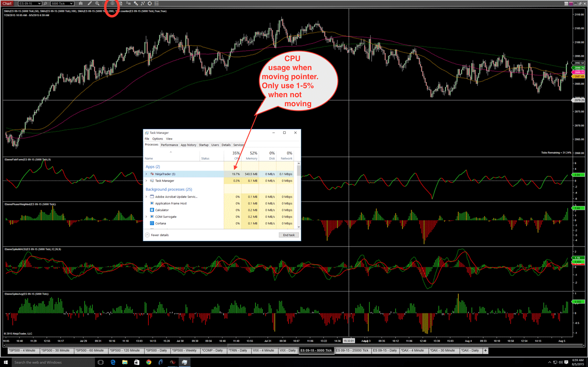This screenshot has height=367, width=588.
Task: Toggle the crosshair cursor icon
Action: 112,3
